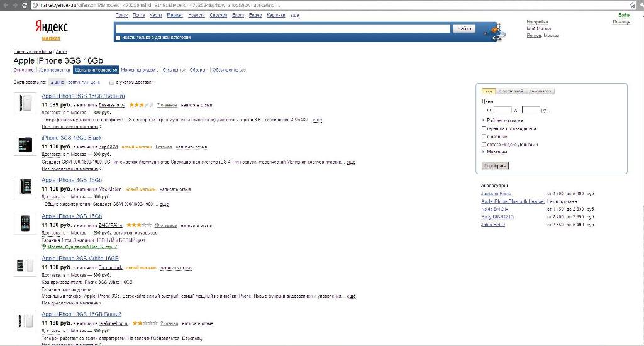Bookmark this page with the star icon

632,4
